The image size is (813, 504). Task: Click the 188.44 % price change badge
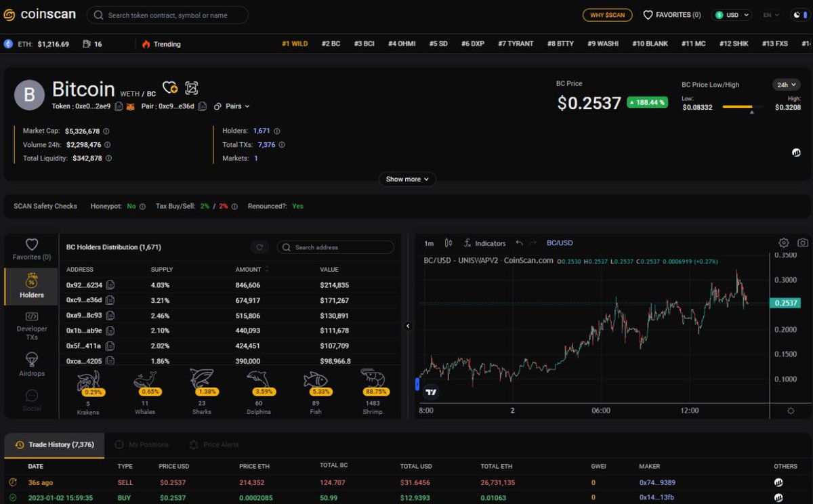pos(647,102)
